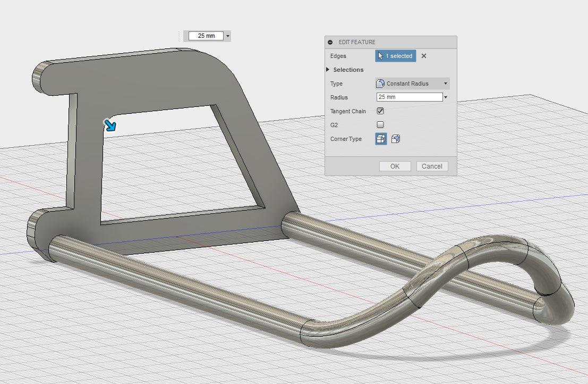588x384 pixels.
Task: Cancel the fillet edit
Action: [x=432, y=166]
